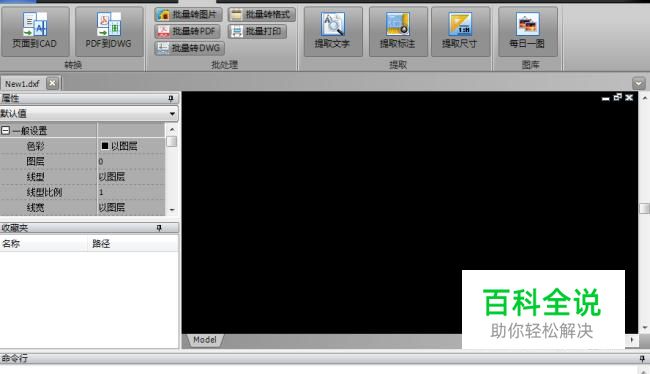This screenshot has height=374, width=650.
Task: Run 批量转PDF batch conversion
Action: pyautogui.click(x=187, y=31)
